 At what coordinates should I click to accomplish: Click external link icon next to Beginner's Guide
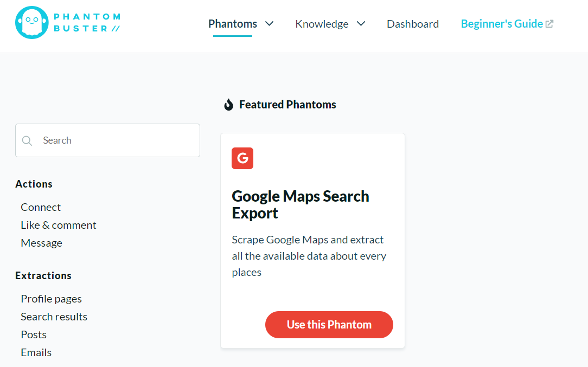click(549, 24)
